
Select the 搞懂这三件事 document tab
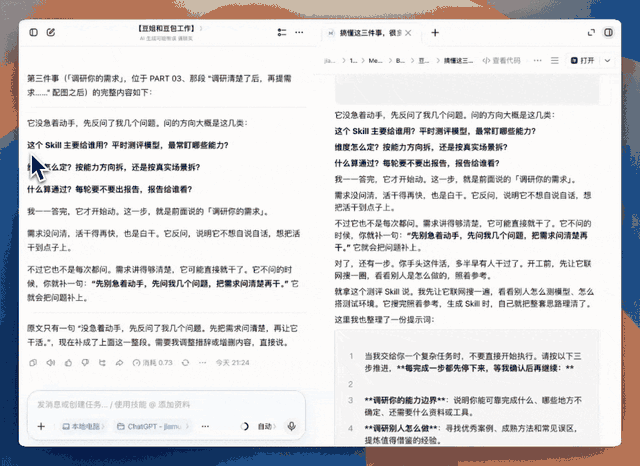pos(366,33)
